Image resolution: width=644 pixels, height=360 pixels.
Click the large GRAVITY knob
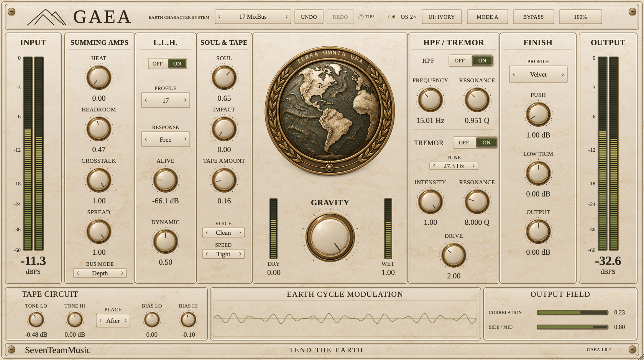[330, 237]
